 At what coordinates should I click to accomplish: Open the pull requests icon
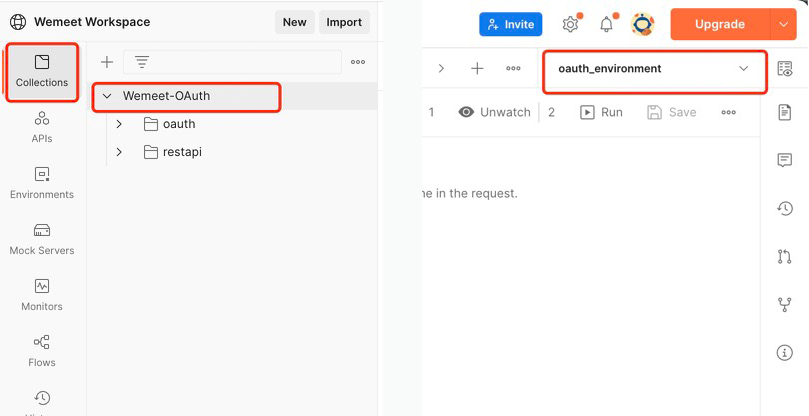(785, 257)
